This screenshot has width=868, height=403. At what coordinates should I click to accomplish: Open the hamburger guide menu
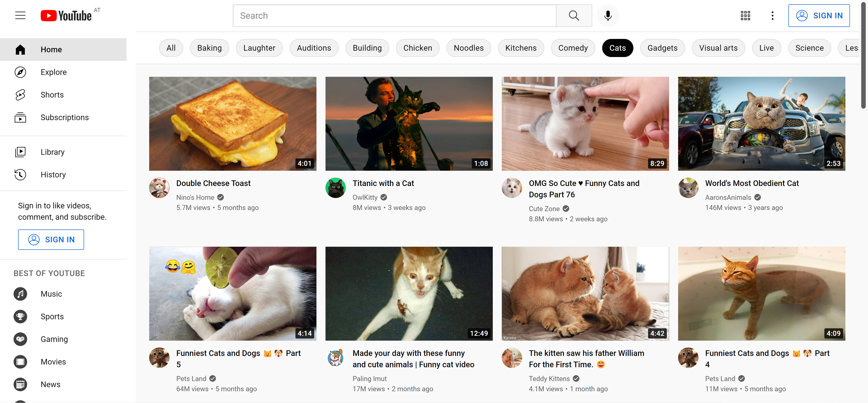[20, 16]
